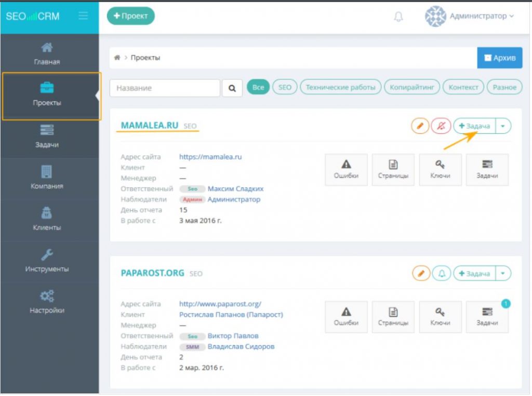Click the date 3 мая 2016 г.
This screenshot has height=396, width=532.
point(200,221)
